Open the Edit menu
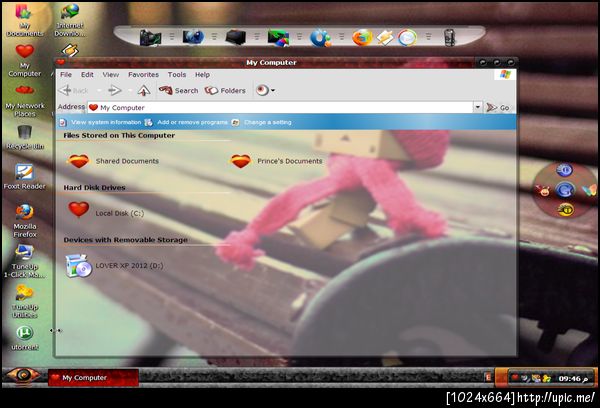Screen dimensions: 600x408 pyautogui.click(x=87, y=75)
